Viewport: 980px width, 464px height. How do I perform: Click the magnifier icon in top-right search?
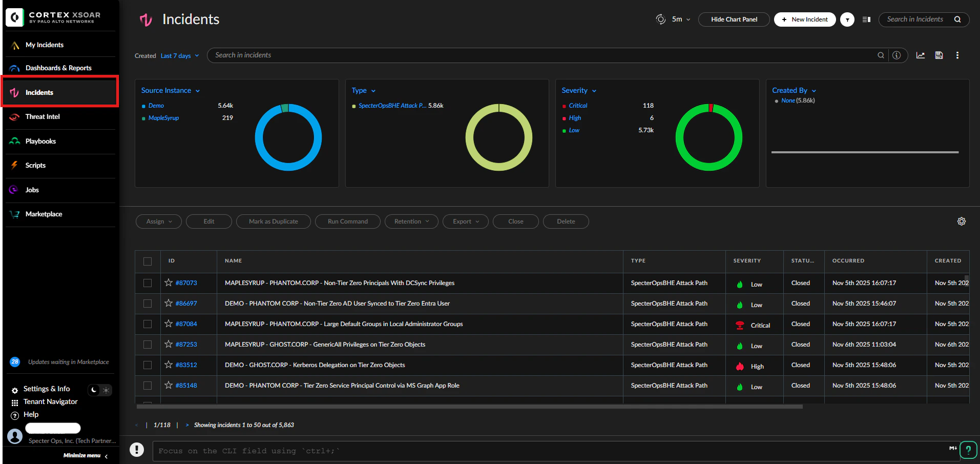pos(957,19)
